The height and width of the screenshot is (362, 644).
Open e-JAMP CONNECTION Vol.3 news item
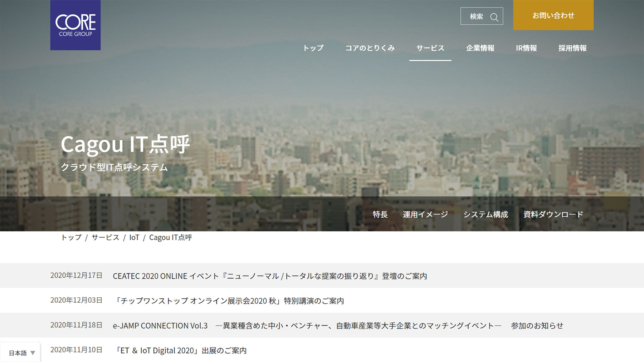click(338, 326)
